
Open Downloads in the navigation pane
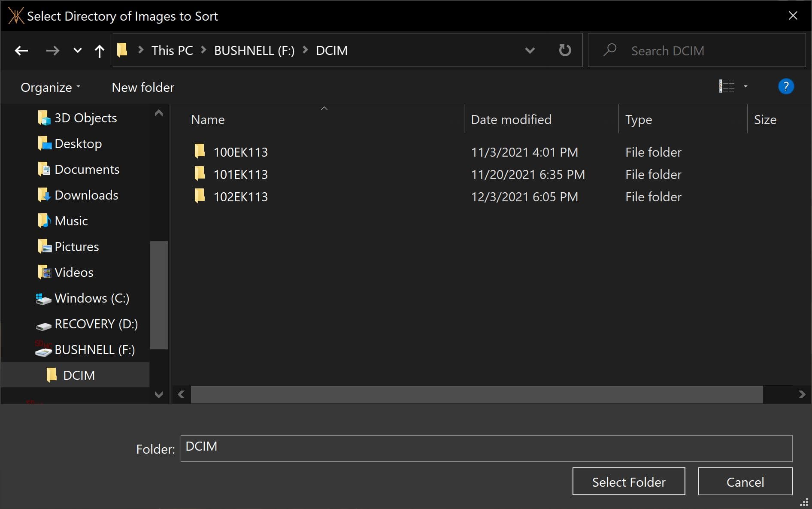tap(78, 195)
